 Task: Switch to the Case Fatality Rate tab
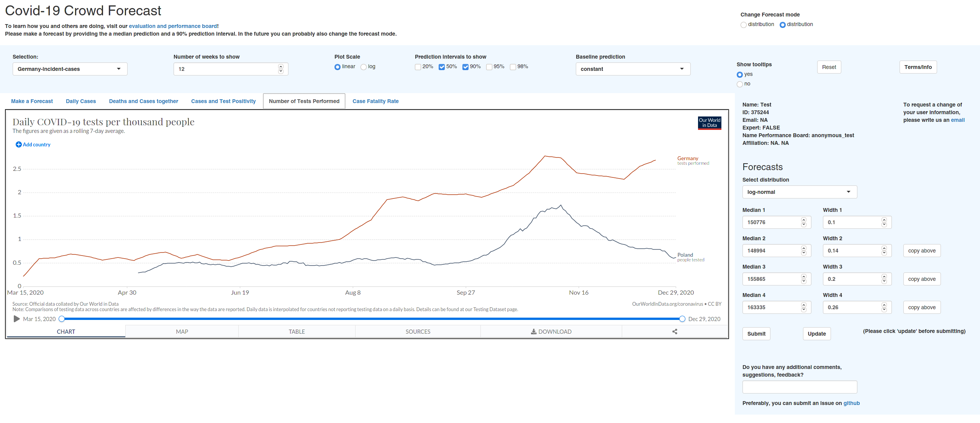[375, 101]
